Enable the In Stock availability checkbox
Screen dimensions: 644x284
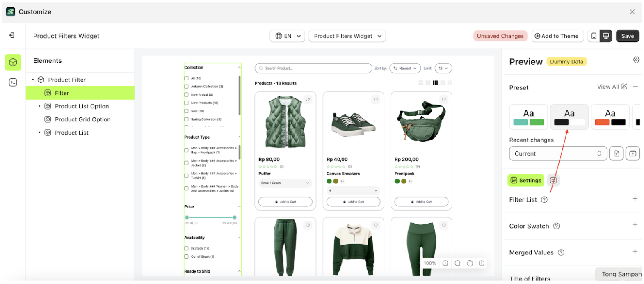187,249
